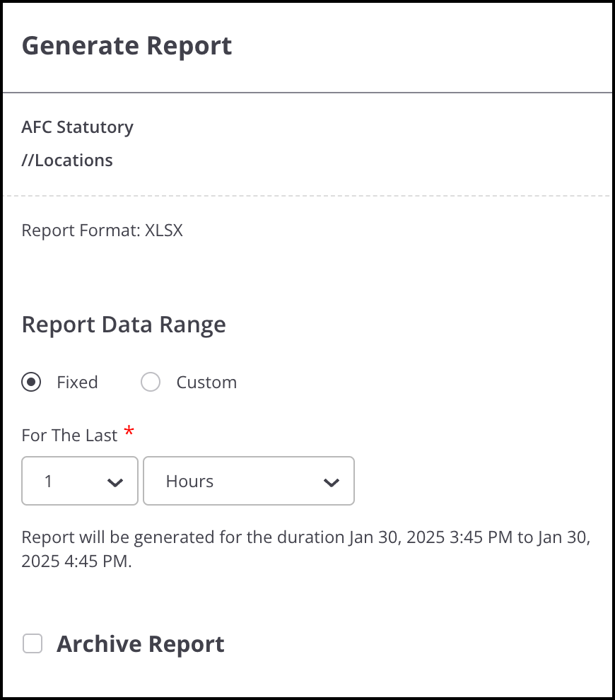This screenshot has width=615, height=700.
Task: Open the duration number dropdown
Action: coord(79,481)
